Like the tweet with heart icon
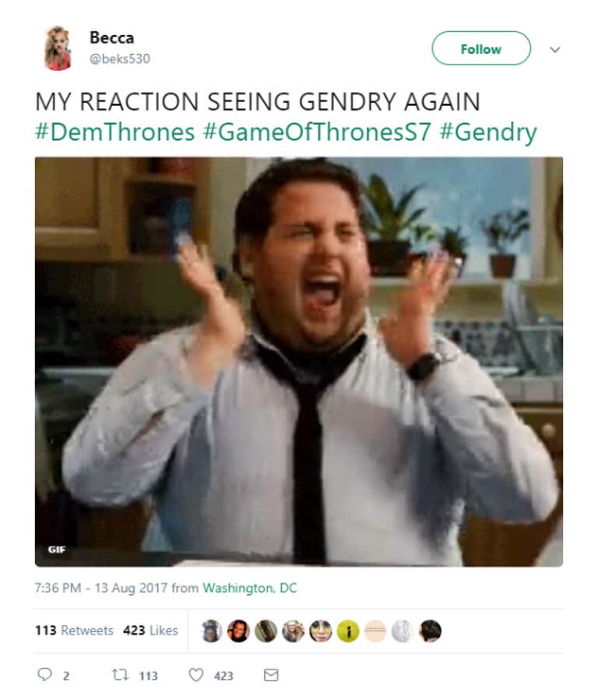 [196, 674]
